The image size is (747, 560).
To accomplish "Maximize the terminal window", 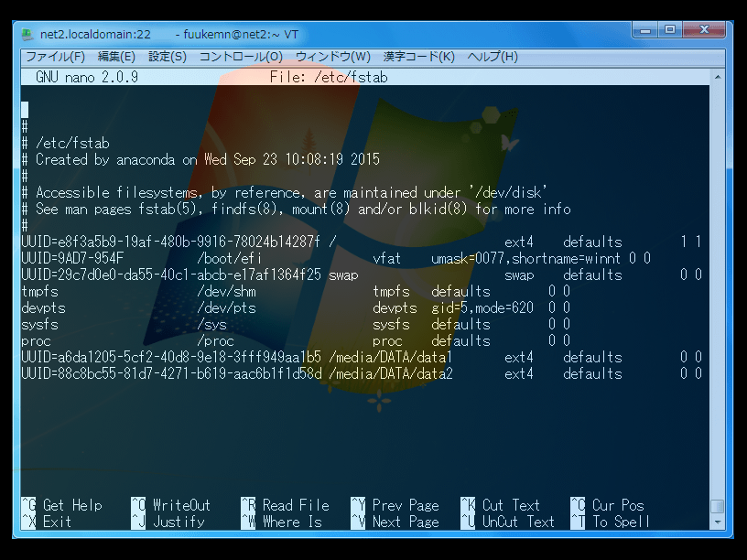I will 670,30.
